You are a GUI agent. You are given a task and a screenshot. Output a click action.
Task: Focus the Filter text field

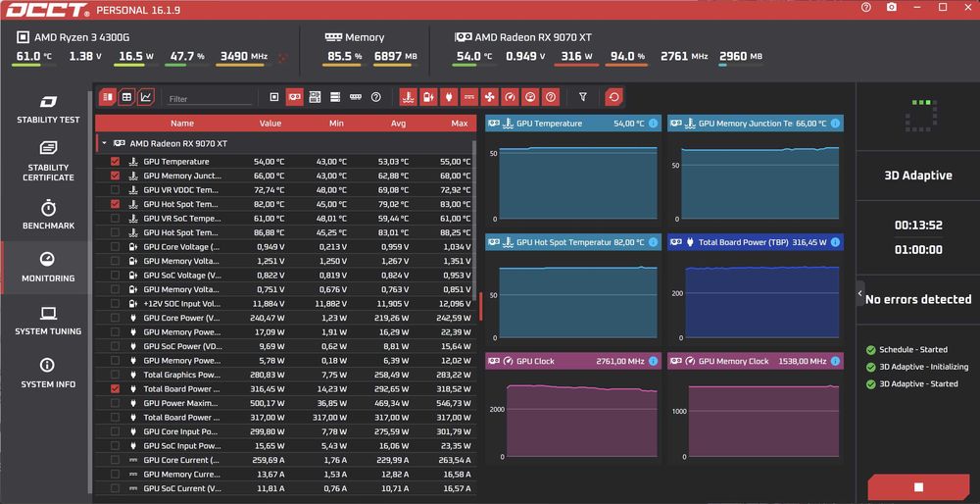(209, 99)
